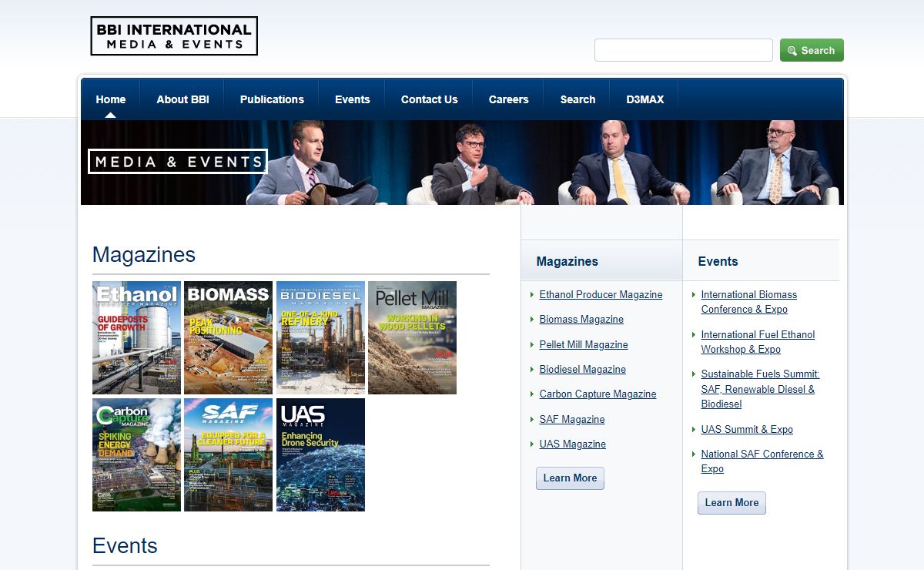Click the search text field
This screenshot has height=570, width=924.
tap(684, 50)
